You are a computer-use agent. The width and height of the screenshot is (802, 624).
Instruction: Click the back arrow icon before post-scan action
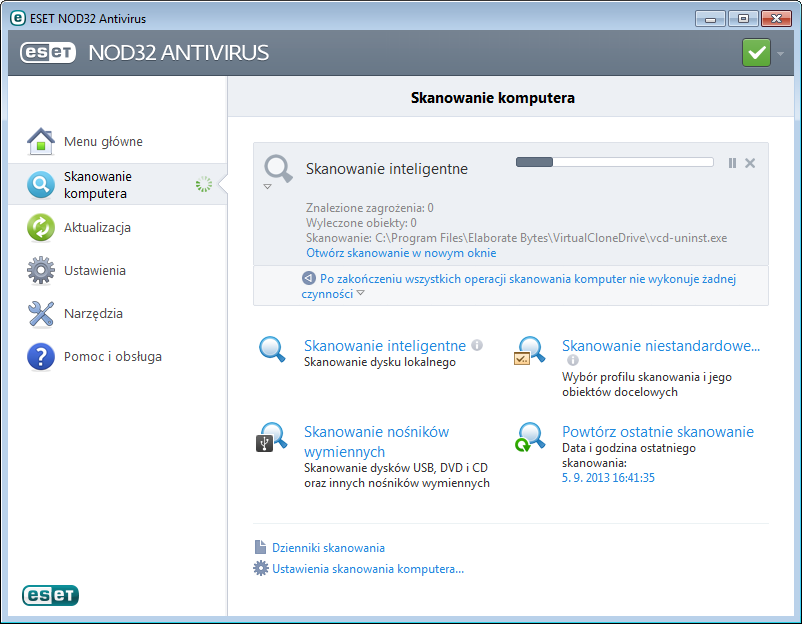(308, 278)
